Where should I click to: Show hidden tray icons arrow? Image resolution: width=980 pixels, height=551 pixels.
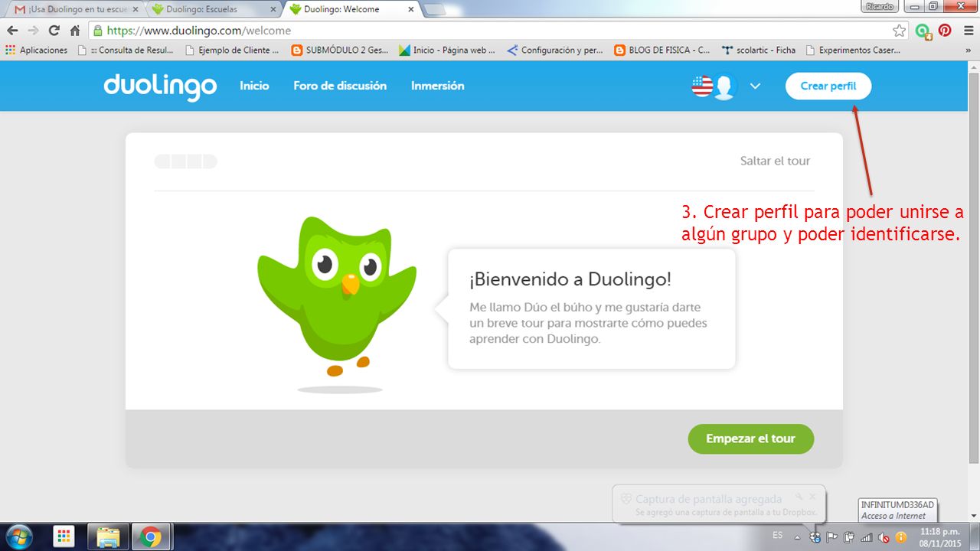pyautogui.click(x=799, y=537)
